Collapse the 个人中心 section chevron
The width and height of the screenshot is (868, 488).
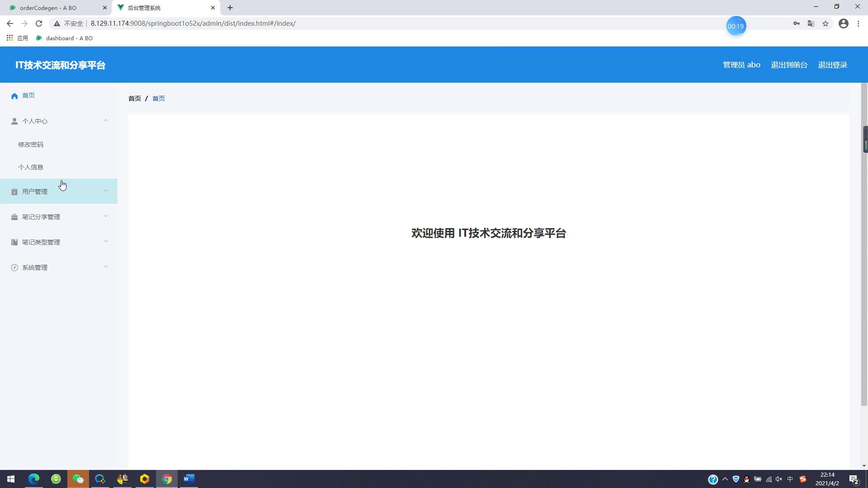106,121
